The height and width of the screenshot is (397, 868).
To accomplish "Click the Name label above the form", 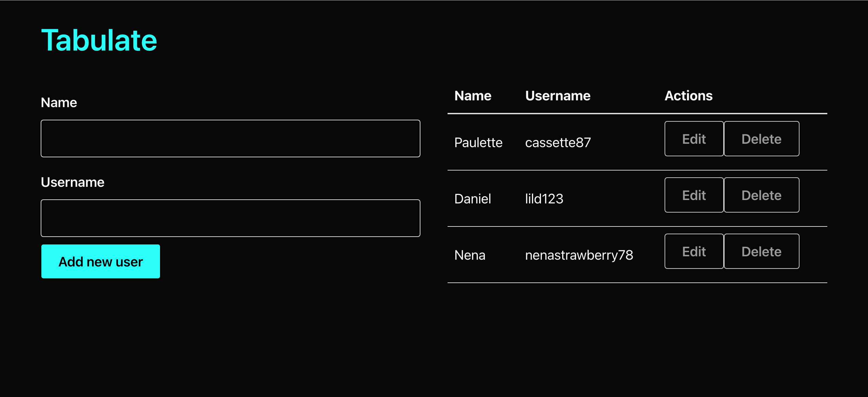I will coord(59,102).
